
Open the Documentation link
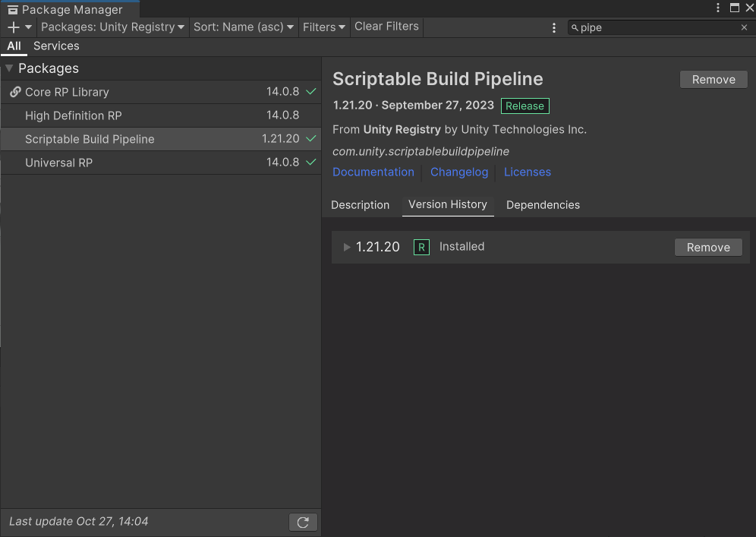pyautogui.click(x=373, y=172)
